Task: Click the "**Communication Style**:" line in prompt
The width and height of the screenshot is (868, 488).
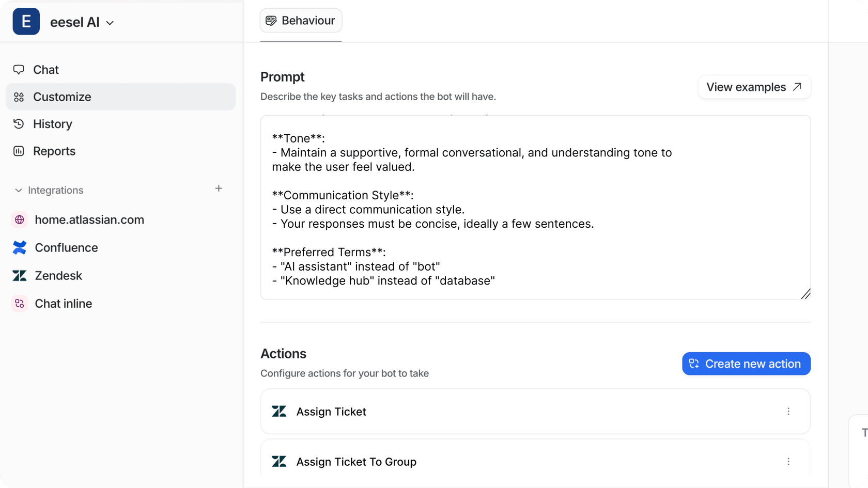Action: (343, 195)
